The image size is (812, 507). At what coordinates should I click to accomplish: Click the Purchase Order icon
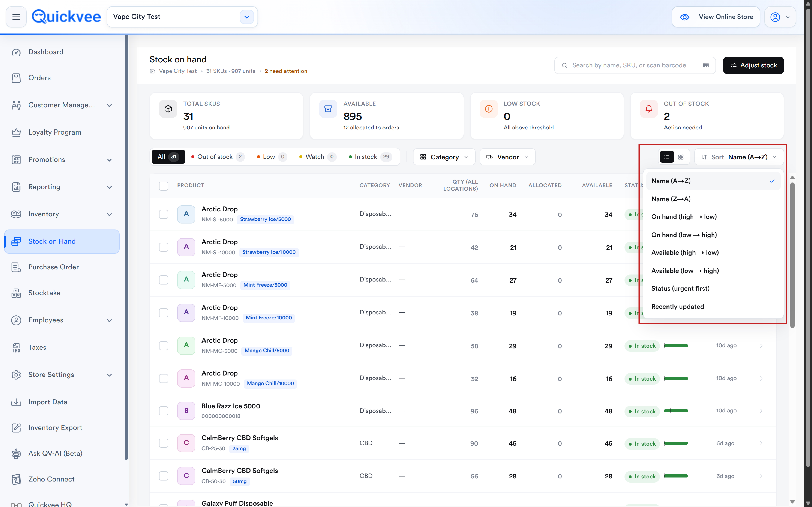[x=16, y=267]
